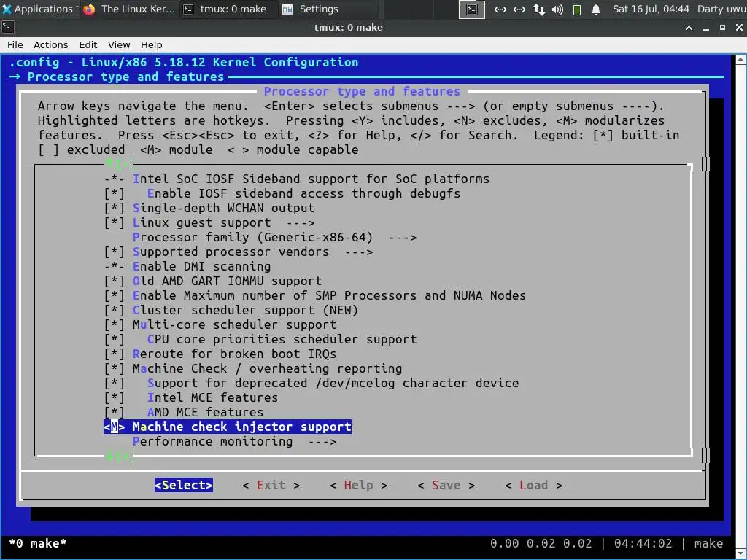The width and height of the screenshot is (747, 560).
Task: Expand Performance monitoring submenu
Action: point(234,441)
